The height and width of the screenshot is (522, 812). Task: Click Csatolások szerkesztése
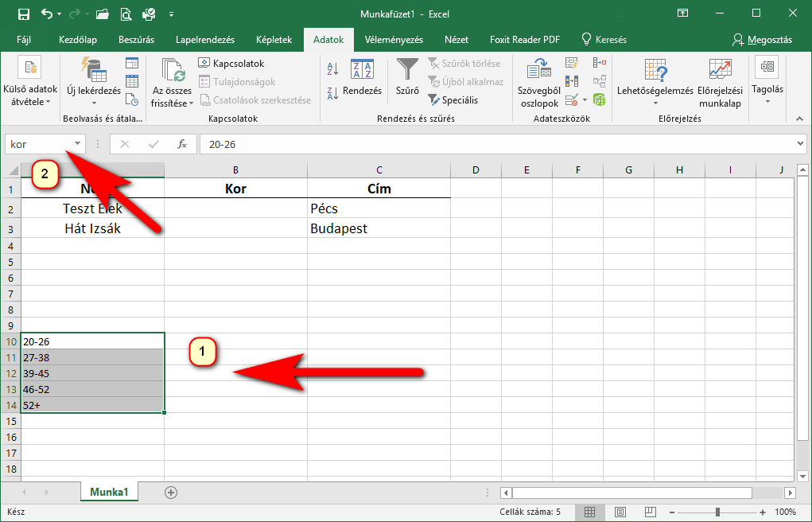(x=255, y=100)
